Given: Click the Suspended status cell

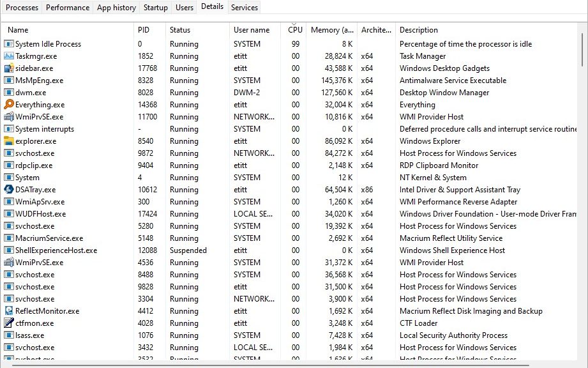Looking at the screenshot, I should pos(188,250).
